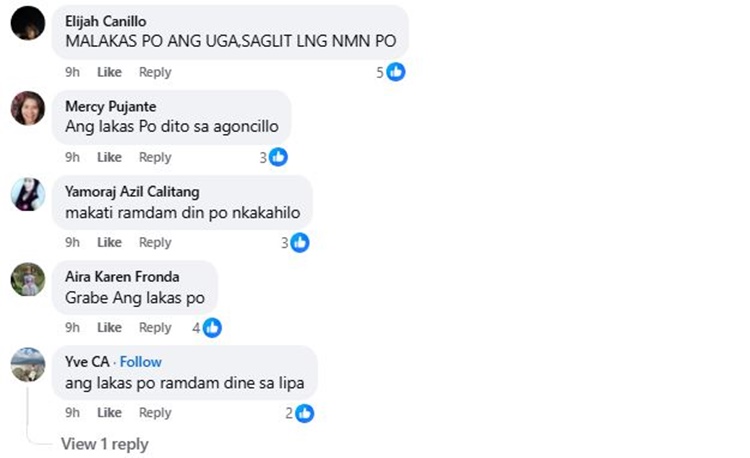
Task: Like Elijah Canillo's comment
Action: pos(109,72)
